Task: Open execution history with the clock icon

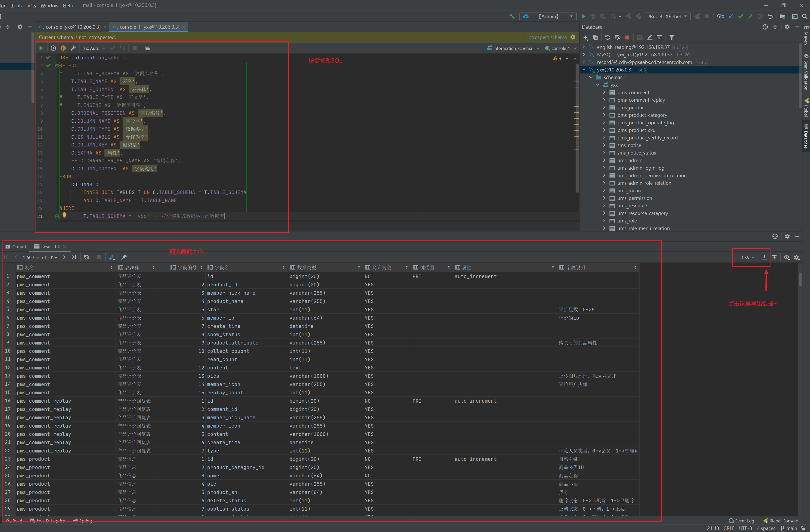Action: point(53,48)
